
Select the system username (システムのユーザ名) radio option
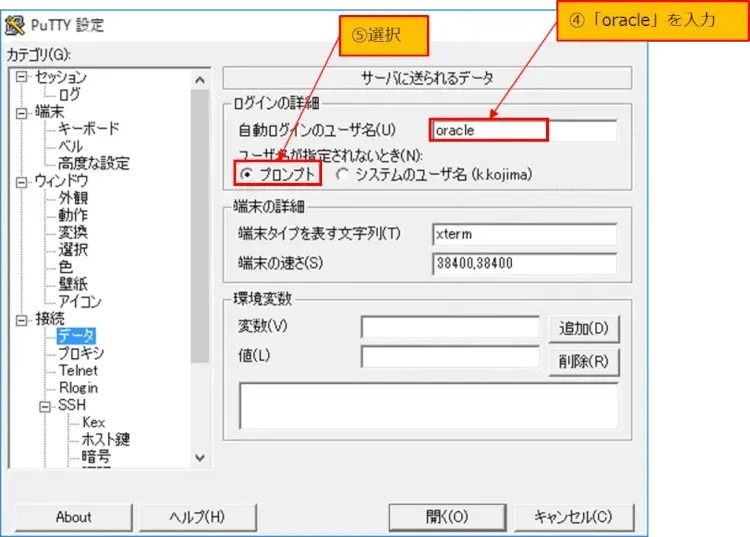tap(343, 174)
